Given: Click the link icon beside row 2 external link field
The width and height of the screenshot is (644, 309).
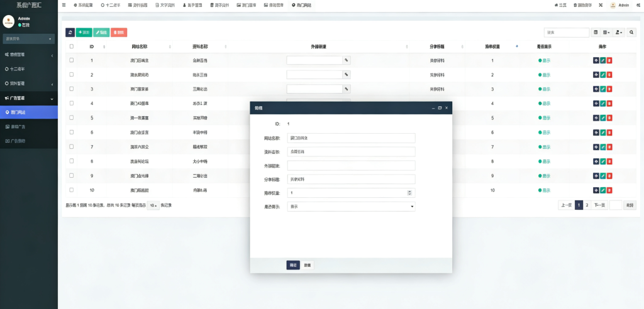Looking at the screenshot, I should (x=347, y=75).
